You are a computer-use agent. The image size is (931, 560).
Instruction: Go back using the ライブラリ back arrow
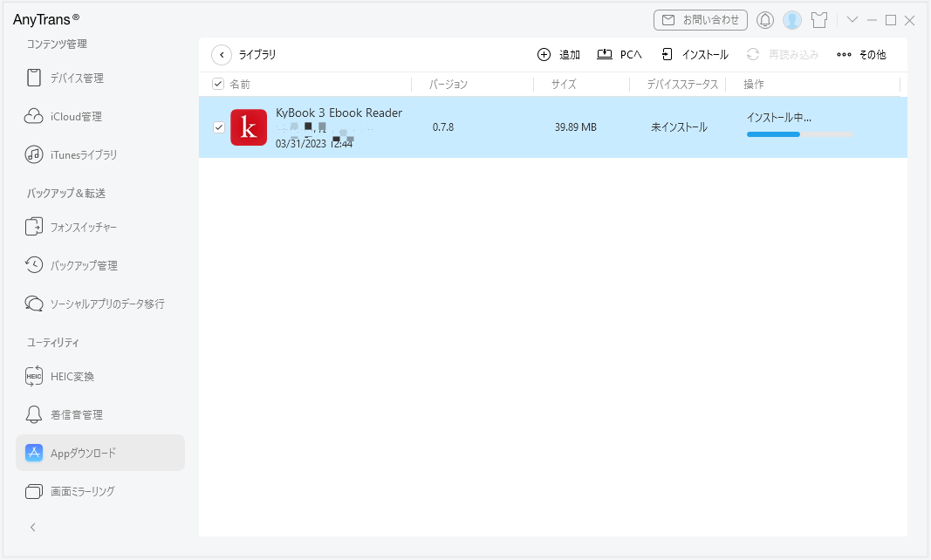tap(222, 55)
